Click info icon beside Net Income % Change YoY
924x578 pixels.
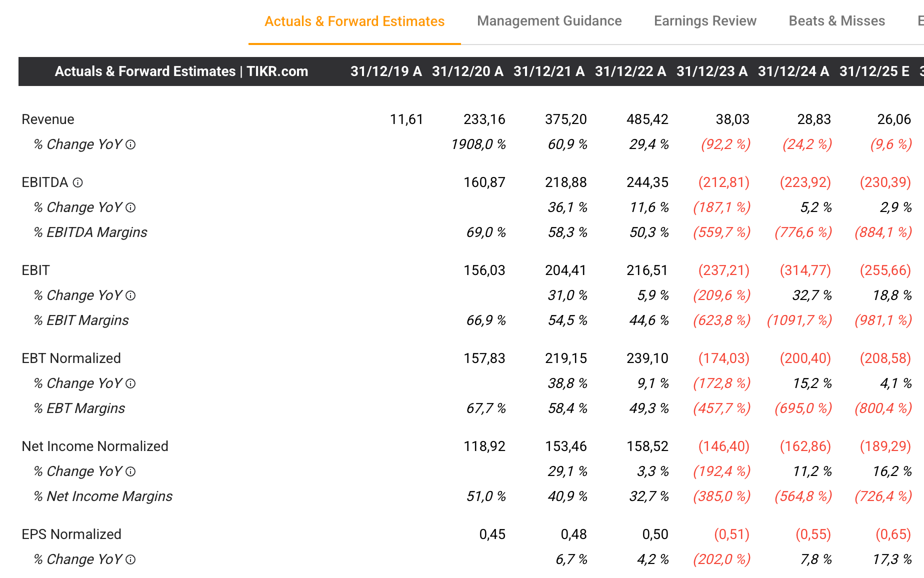(x=130, y=471)
